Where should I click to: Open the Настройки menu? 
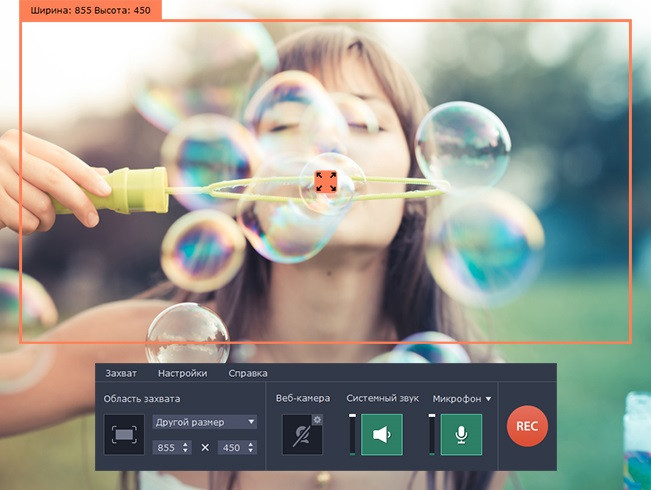click(182, 373)
